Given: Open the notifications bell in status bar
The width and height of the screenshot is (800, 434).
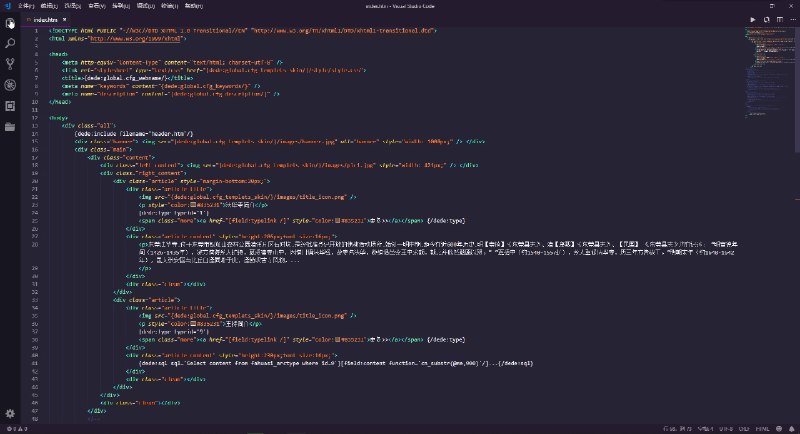Looking at the screenshot, I should tap(791, 429).
